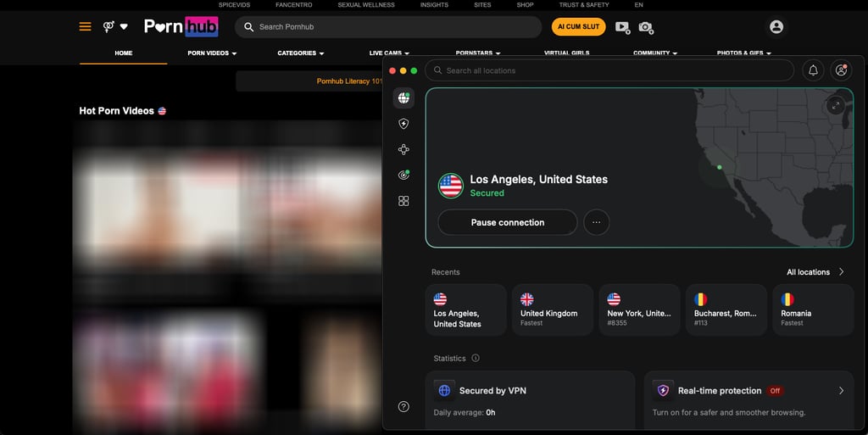
Task: Click the Secured by VPN statistics card
Action: tap(531, 401)
